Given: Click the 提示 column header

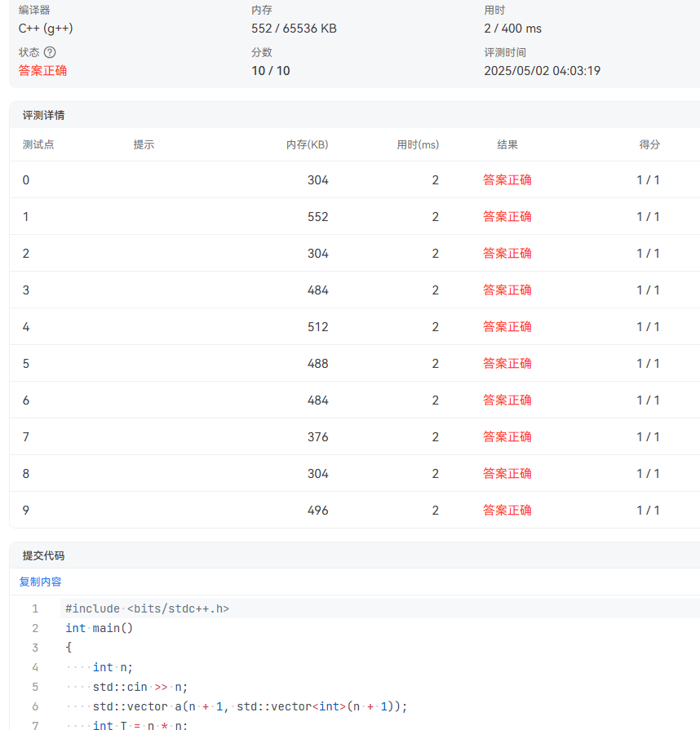Looking at the screenshot, I should click(143, 144).
